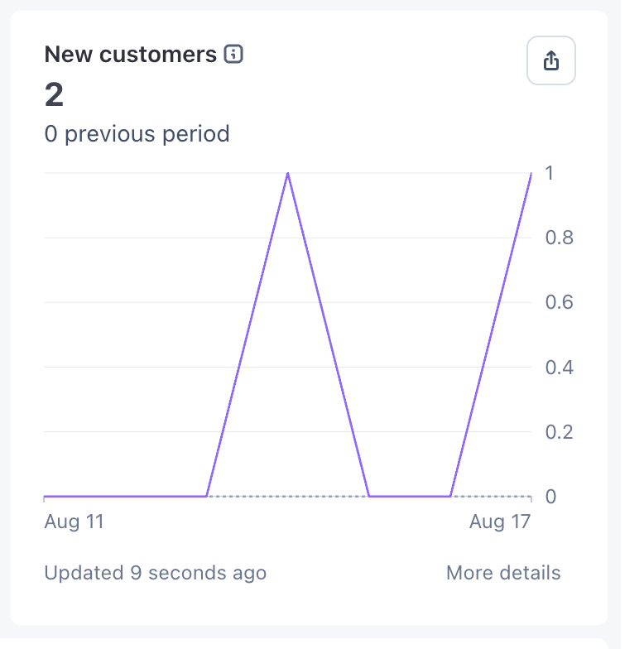
Task: Click the New customers heading
Action: pyautogui.click(x=131, y=55)
